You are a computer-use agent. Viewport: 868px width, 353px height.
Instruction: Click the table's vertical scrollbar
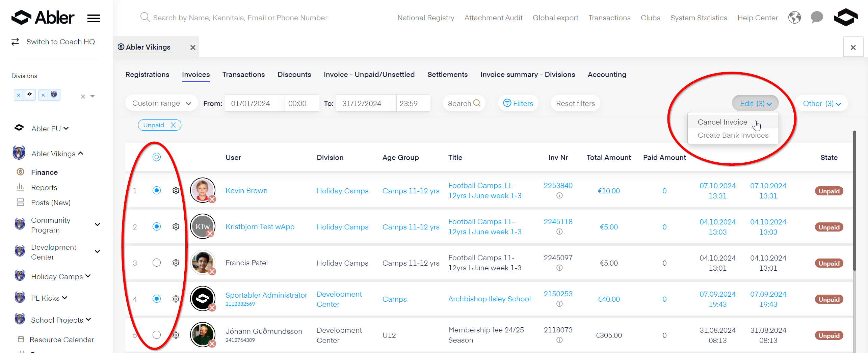pos(854,201)
